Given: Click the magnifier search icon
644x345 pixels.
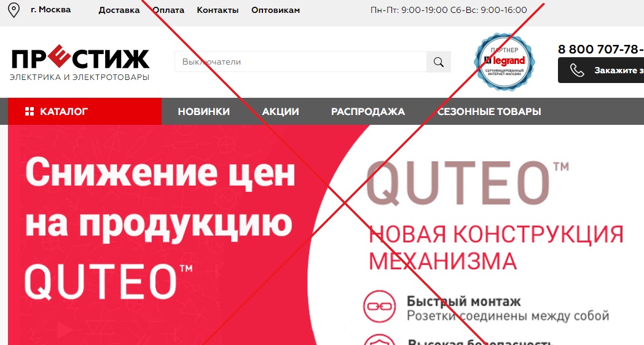Looking at the screenshot, I should (x=439, y=62).
